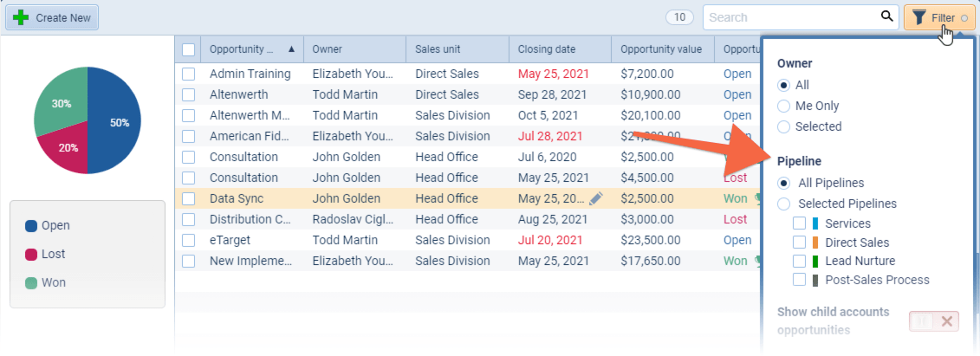980x356 pixels.
Task: Click the blue Open legend marker
Action: 31,226
